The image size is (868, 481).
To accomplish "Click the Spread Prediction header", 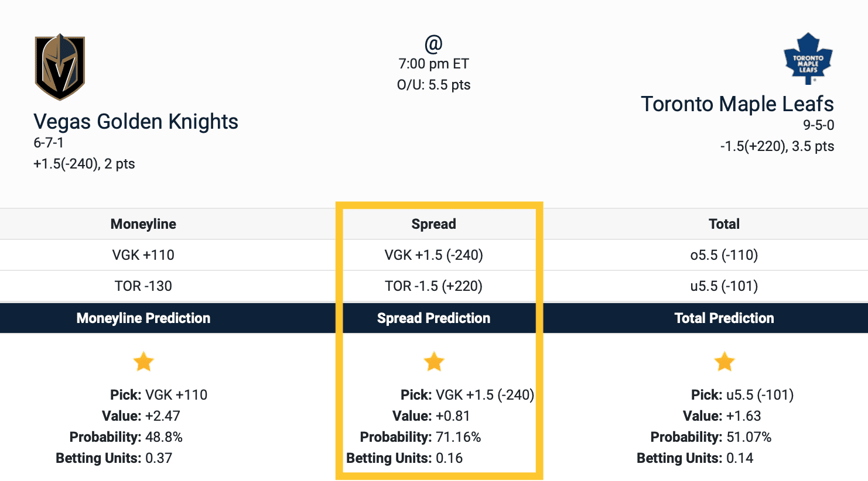I will (434, 318).
